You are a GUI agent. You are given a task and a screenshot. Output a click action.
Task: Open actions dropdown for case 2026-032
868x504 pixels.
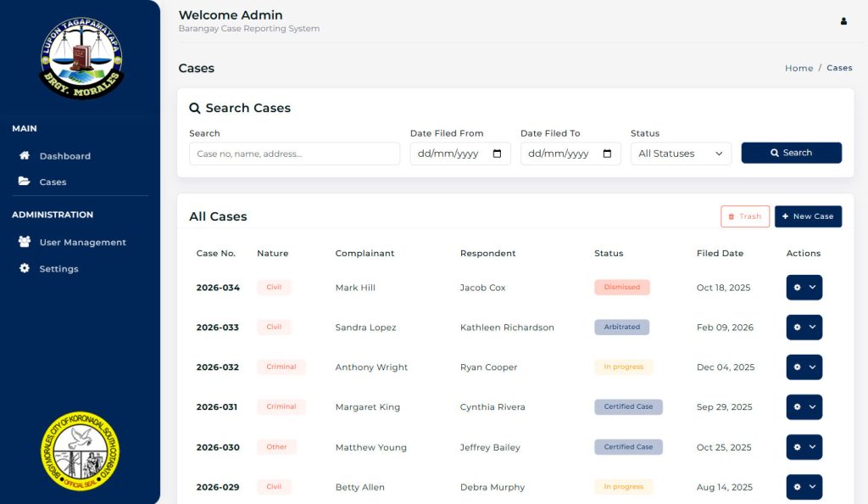point(804,367)
